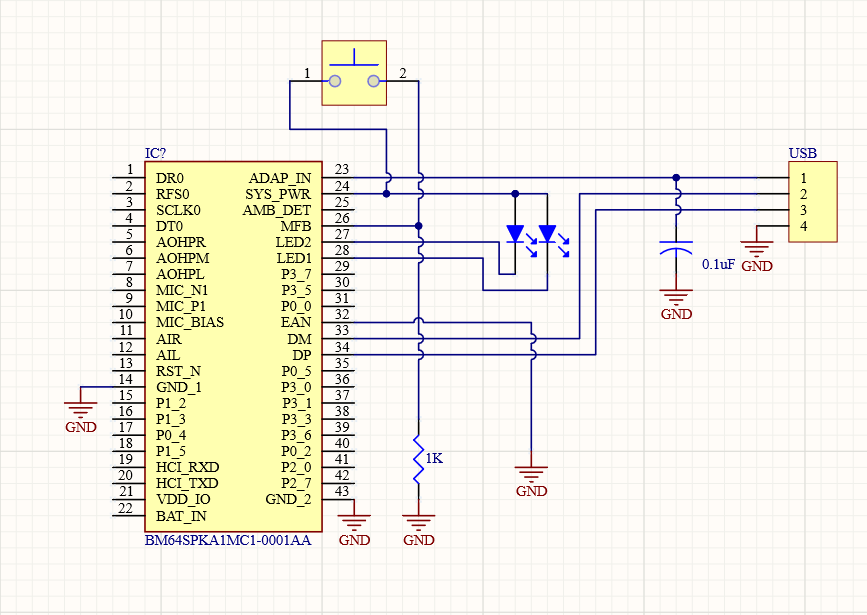Click the AMB_DET pin label
Image resolution: width=867 pixels, height=615 pixels.
tap(276, 211)
